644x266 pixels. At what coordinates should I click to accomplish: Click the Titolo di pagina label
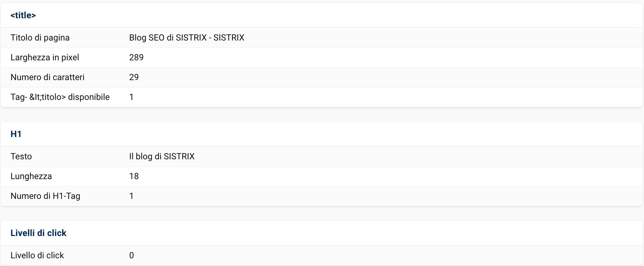(40, 37)
